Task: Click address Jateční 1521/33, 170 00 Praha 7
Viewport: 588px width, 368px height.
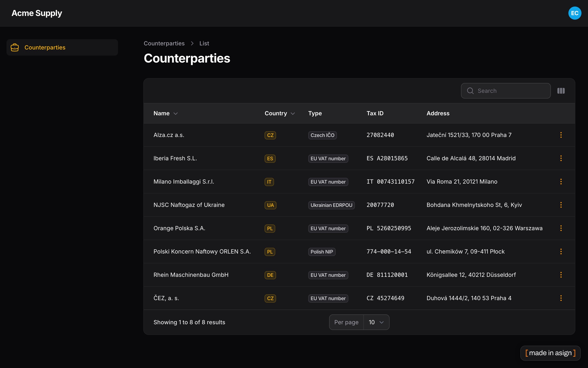Action: [x=469, y=135]
